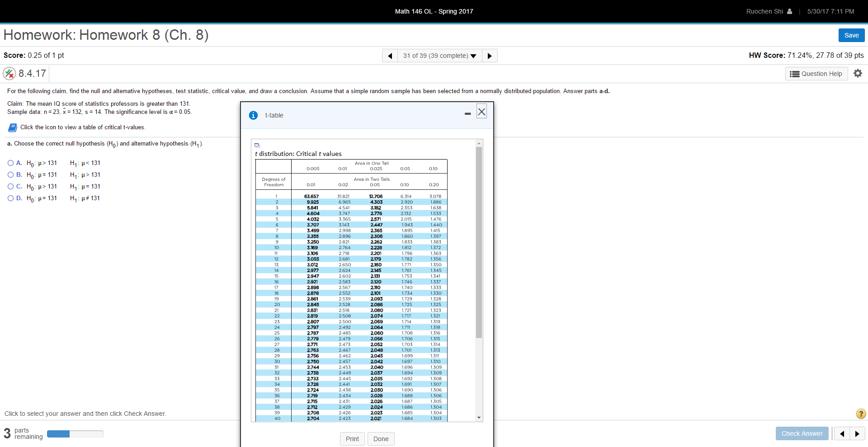Go to previous question in top navigator

390,56
